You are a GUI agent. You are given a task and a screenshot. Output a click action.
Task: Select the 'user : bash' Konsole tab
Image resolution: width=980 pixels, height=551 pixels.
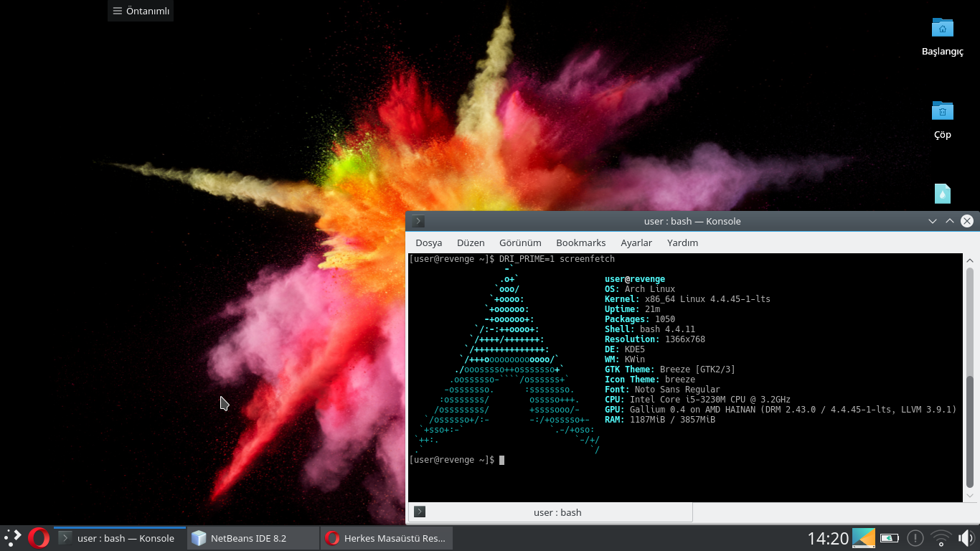550,512
